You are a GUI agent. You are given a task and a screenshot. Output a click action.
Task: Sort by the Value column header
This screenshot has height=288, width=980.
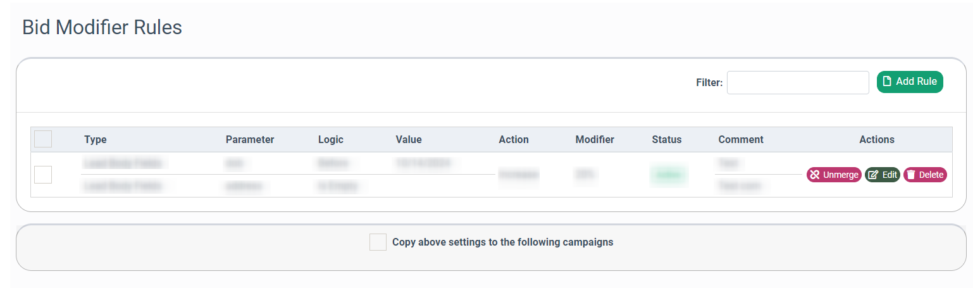click(409, 139)
